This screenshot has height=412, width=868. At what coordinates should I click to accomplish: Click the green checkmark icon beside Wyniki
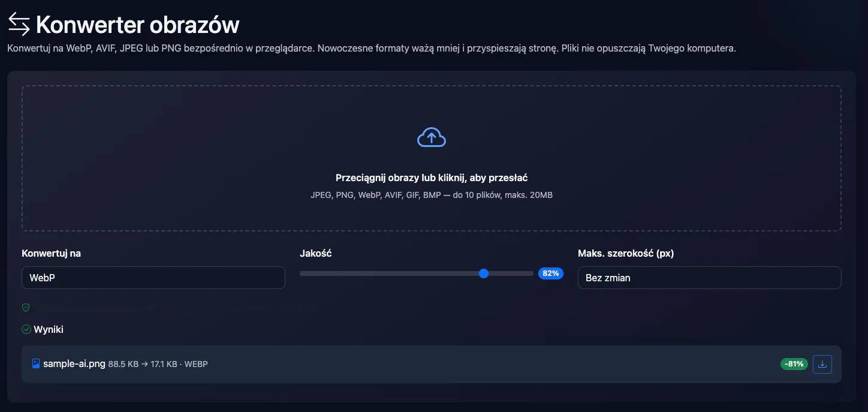(x=26, y=329)
